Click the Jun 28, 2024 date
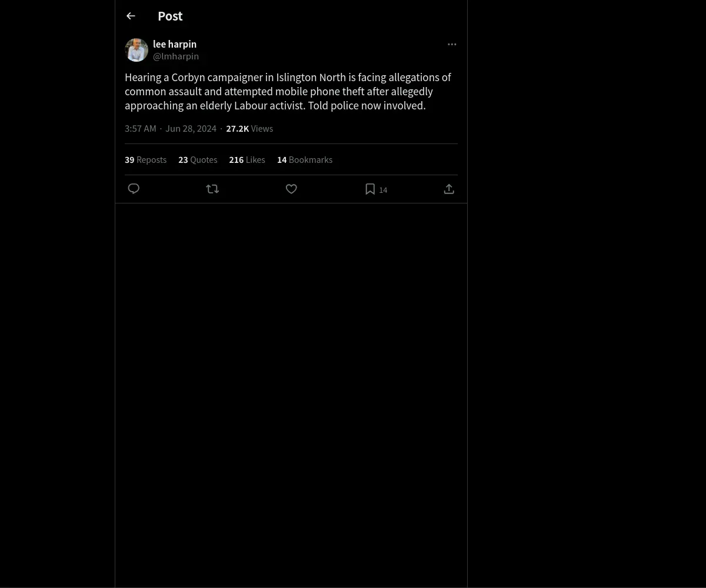706x588 pixels. tap(191, 129)
